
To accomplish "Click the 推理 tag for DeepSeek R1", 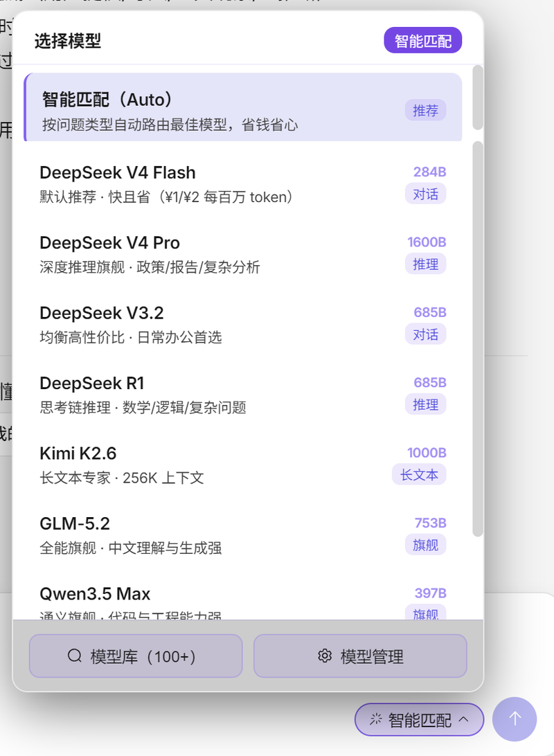I will pyautogui.click(x=426, y=404).
